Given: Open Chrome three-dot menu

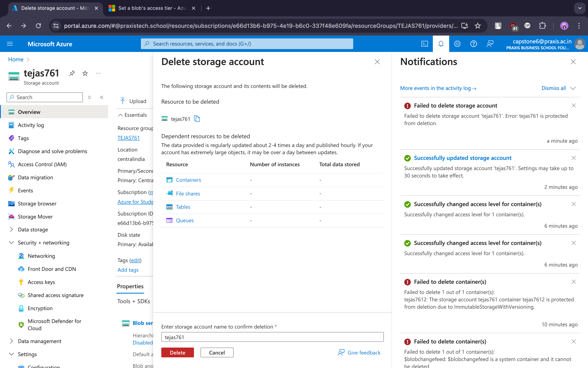Looking at the screenshot, I should tap(579, 26).
